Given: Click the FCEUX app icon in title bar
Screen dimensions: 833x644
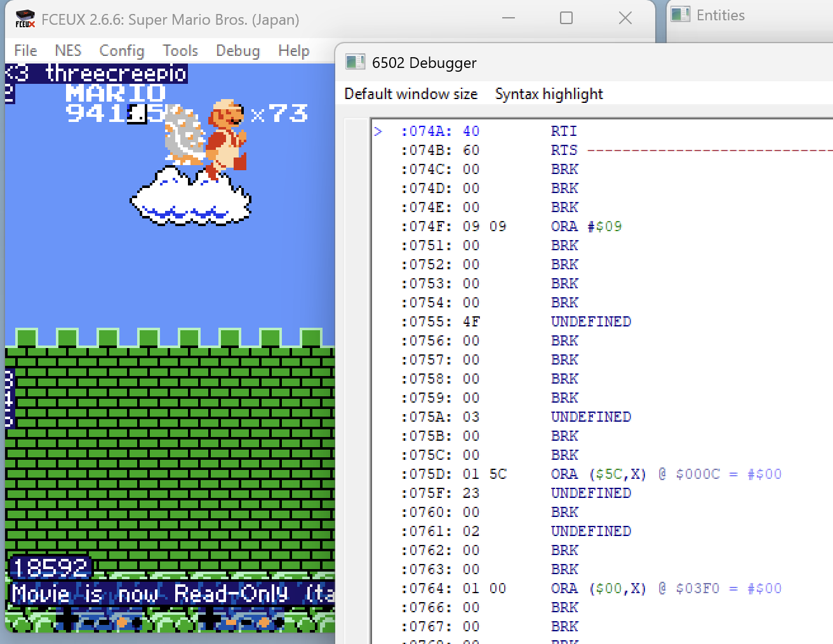Looking at the screenshot, I should click(x=25, y=19).
